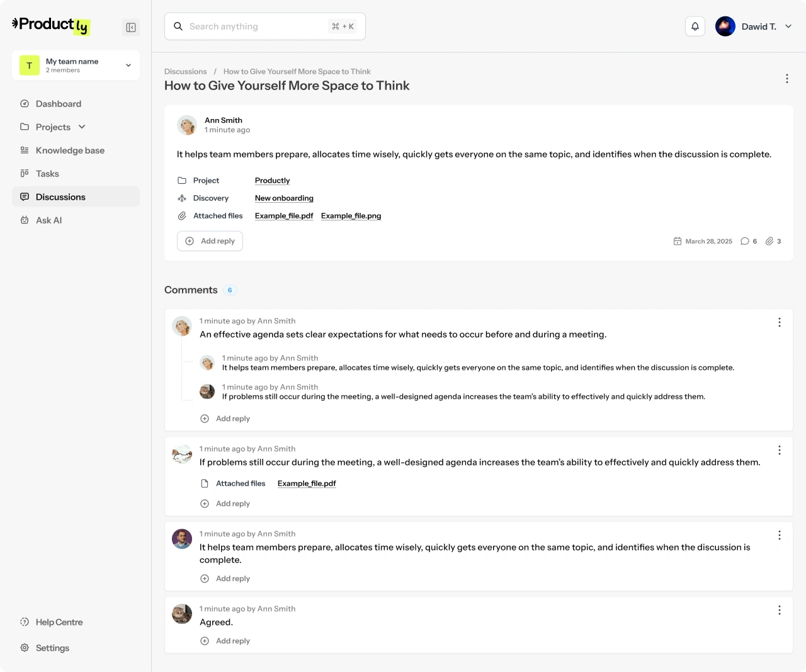Open the Example_file.png attachment
This screenshot has width=806, height=672.
[x=351, y=216]
